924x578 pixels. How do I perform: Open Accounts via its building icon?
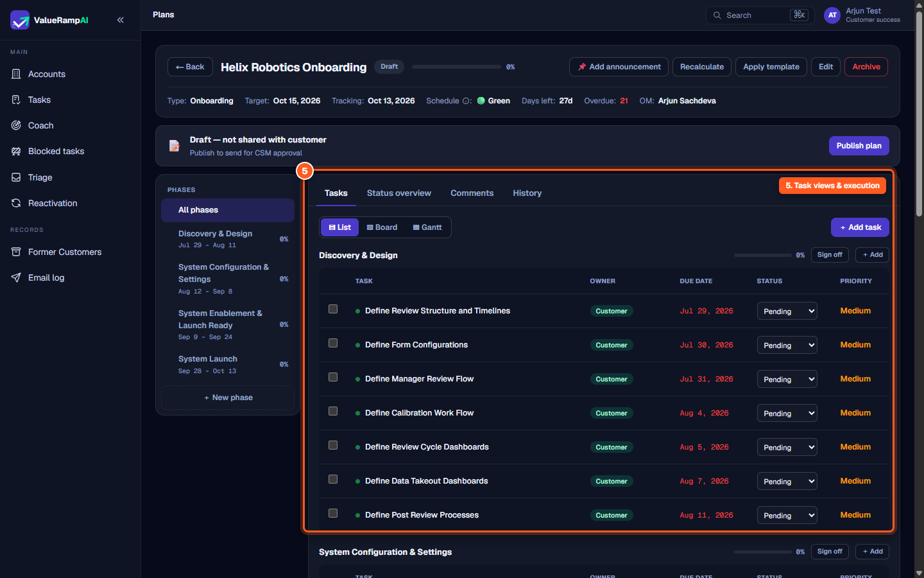click(16, 74)
